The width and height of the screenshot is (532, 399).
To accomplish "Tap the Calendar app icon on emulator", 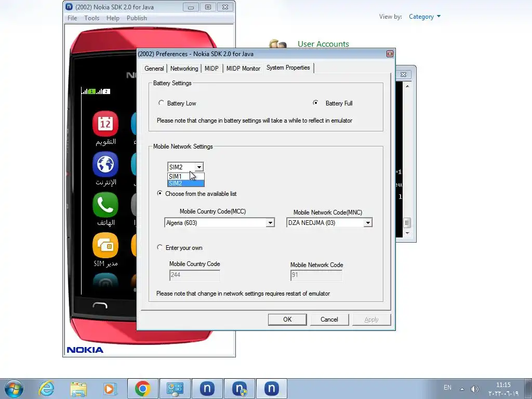I will pyautogui.click(x=105, y=124).
